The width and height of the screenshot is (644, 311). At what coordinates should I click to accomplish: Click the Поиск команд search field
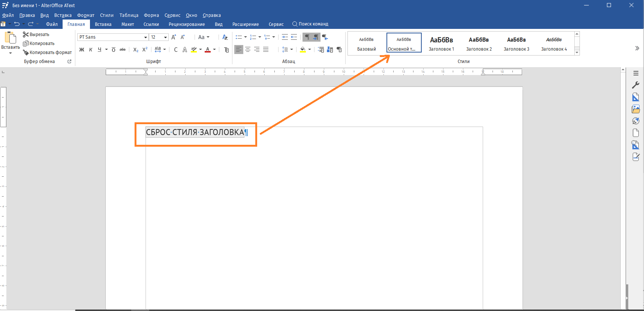(310, 24)
